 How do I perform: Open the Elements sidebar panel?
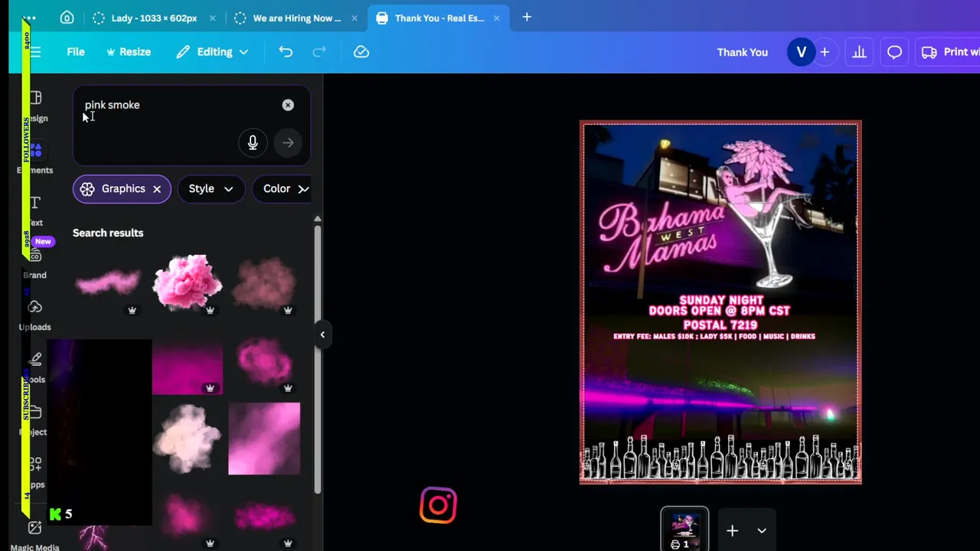(35, 158)
